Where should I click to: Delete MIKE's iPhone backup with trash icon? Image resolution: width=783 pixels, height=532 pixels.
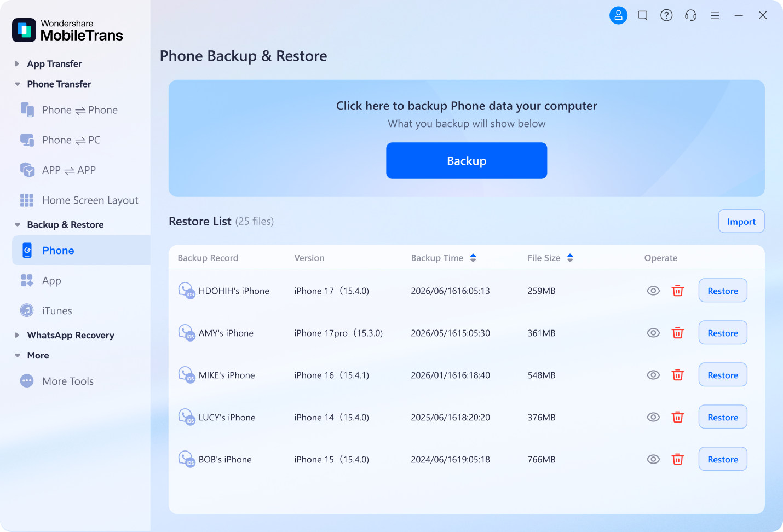(678, 375)
